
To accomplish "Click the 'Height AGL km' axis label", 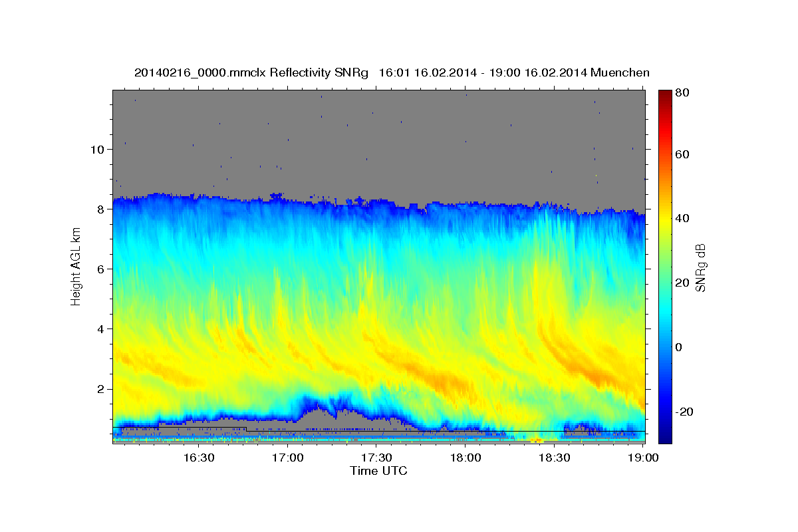I will pyautogui.click(x=76, y=266).
